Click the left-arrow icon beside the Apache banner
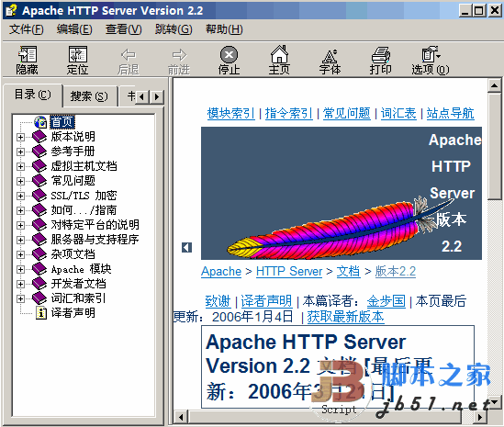This screenshot has height=427, width=504. pos(186,247)
